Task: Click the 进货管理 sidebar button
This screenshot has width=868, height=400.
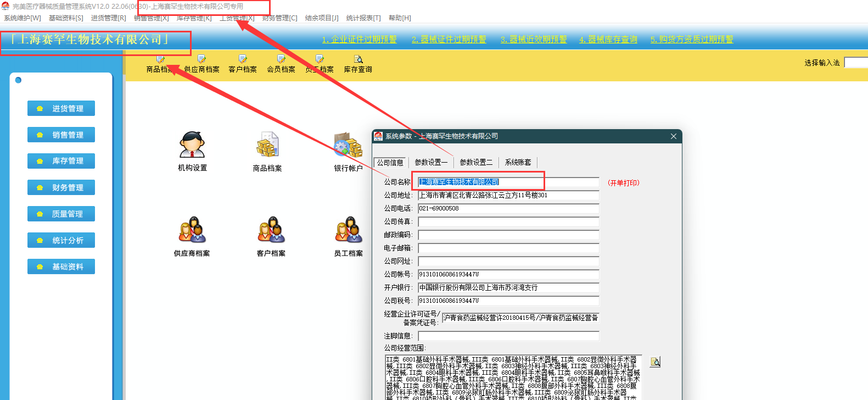Action: tap(61, 108)
